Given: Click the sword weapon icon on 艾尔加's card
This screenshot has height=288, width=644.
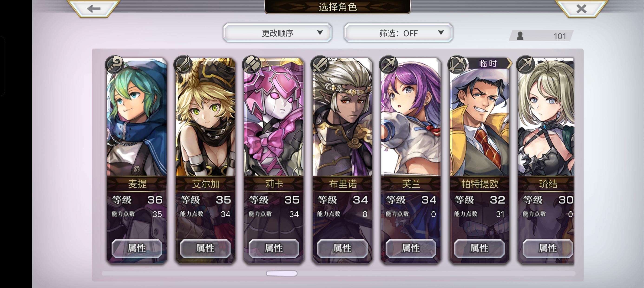Looking at the screenshot, I should [183, 64].
